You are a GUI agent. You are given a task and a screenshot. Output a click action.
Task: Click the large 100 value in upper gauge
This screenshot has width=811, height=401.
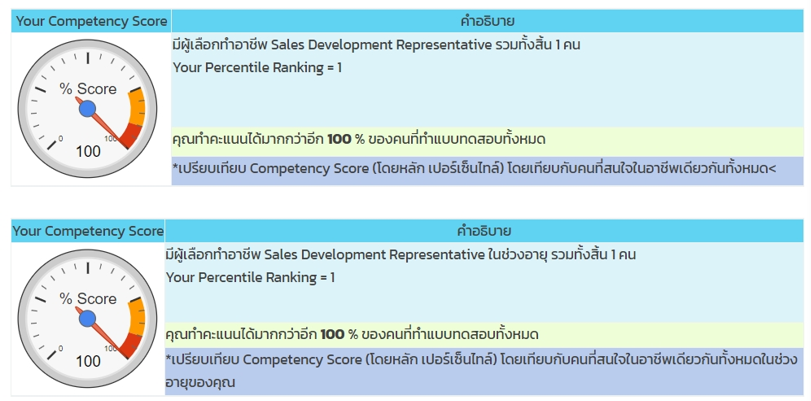pos(88,151)
